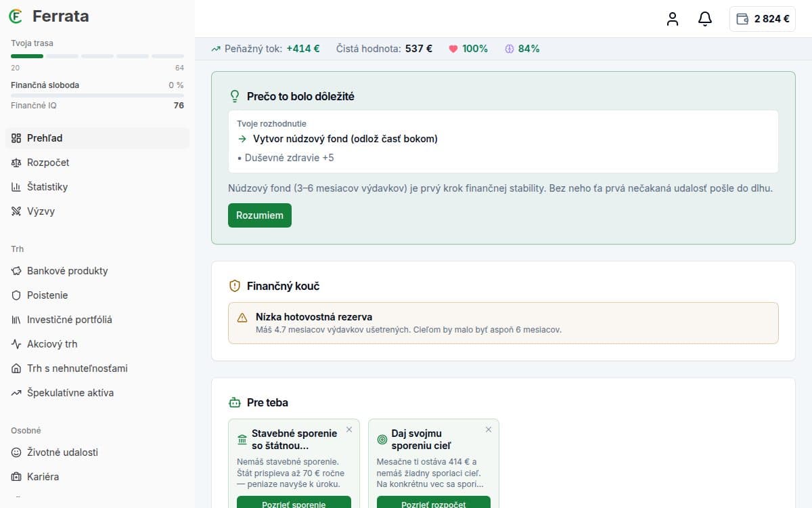
Task: Click the Finančné IQ value 76
Action: pyautogui.click(x=179, y=106)
